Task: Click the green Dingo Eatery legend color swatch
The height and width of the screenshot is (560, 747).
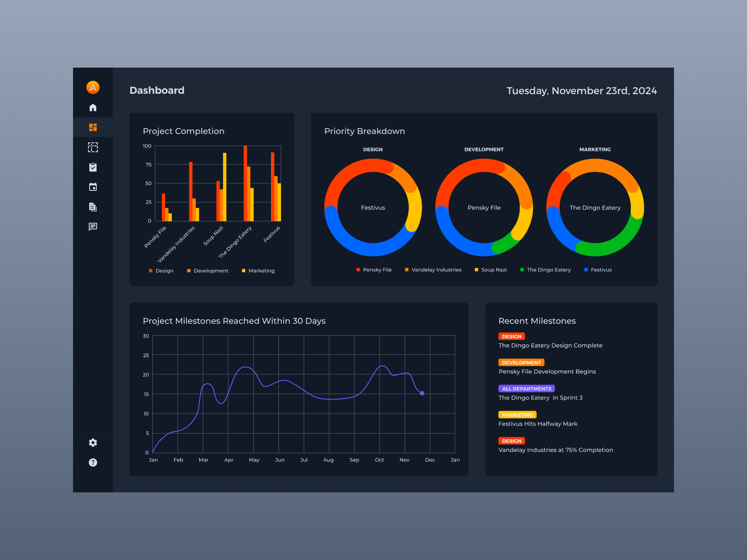Action: point(522,270)
